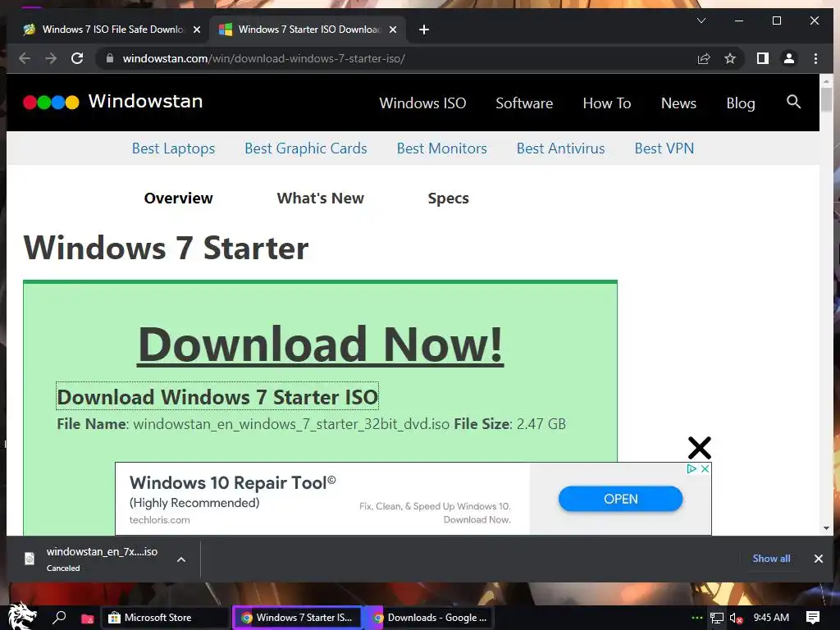
Task: Open a new browser tab
Action: point(424,30)
